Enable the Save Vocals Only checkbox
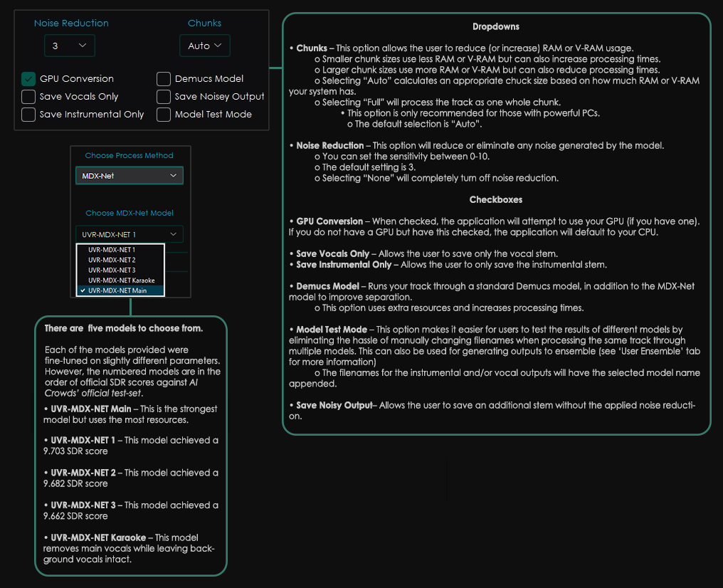The height and width of the screenshot is (588, 723). coord(28,97)
